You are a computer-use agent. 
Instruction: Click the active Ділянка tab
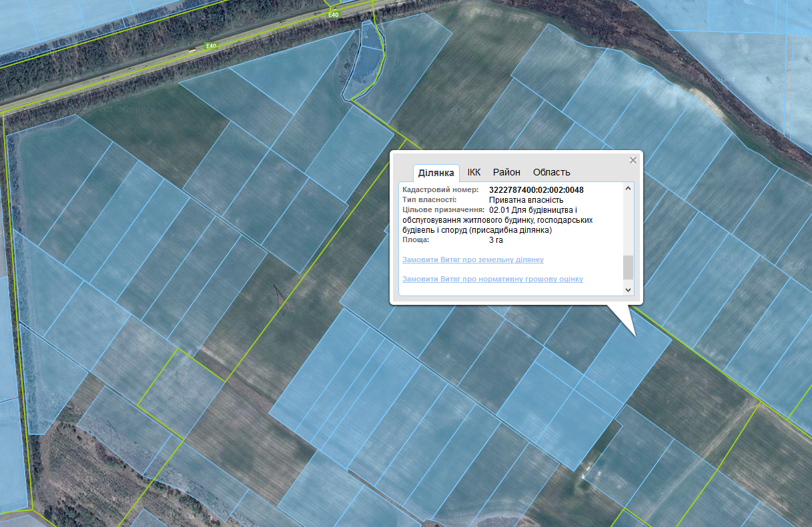click(436, 173)
